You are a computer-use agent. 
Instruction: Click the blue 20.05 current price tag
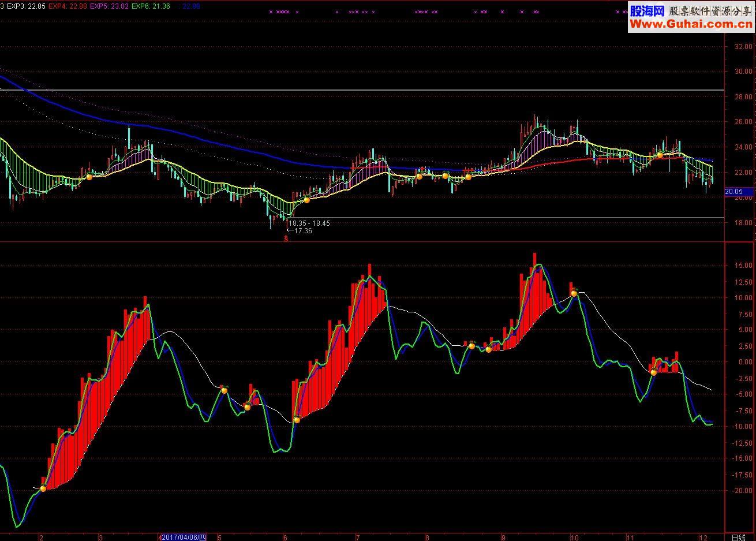click(x=739, y=192)
